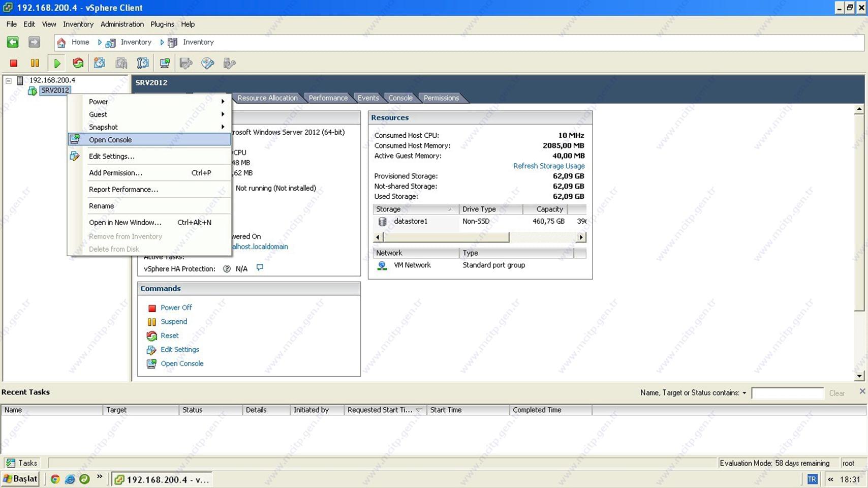This screenshot has height=488, width=868.
Task: Click the Connect USB device toolbar icon
Action: 229,63
